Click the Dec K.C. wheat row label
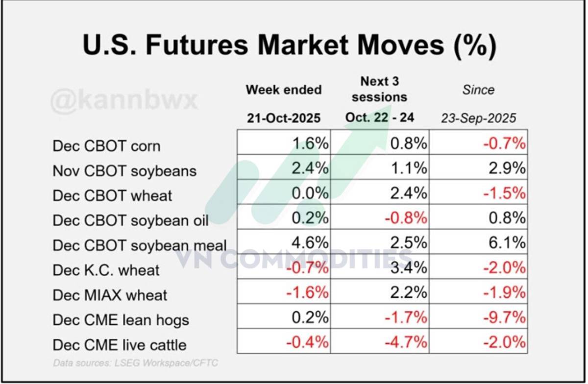588x384 pixels. pyautogui.click(x=106, y=270)
